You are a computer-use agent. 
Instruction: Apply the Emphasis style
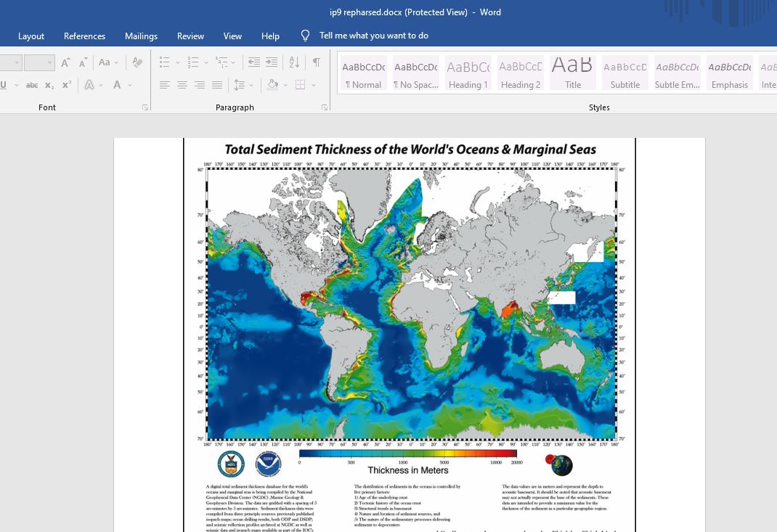(x=729, y=73)
